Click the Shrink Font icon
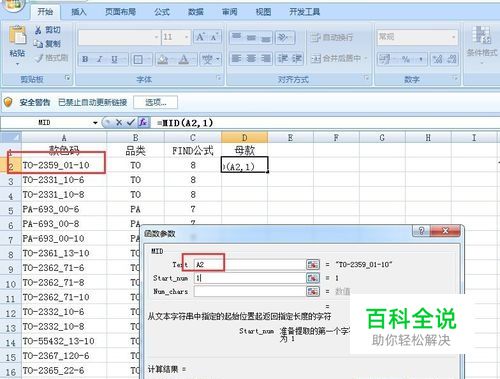Image resolution: width=500 pixels, height=379 pixels. coord(214,37)
